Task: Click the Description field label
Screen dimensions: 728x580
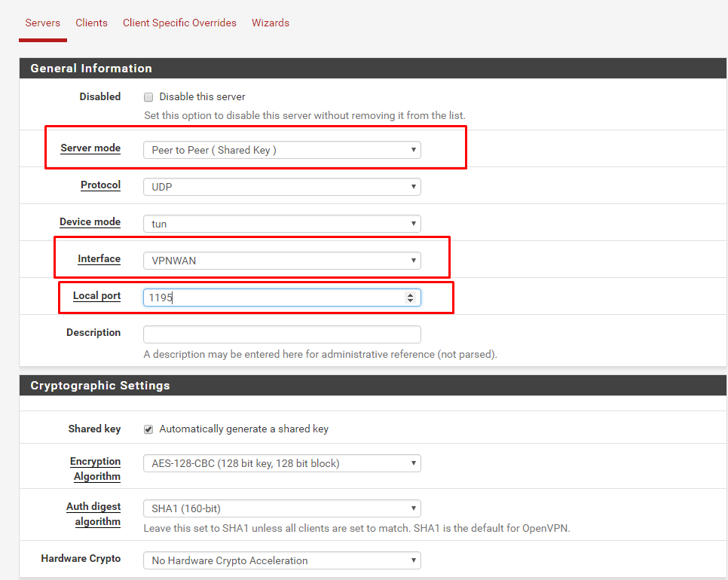Action: click(x=93, y=332)
